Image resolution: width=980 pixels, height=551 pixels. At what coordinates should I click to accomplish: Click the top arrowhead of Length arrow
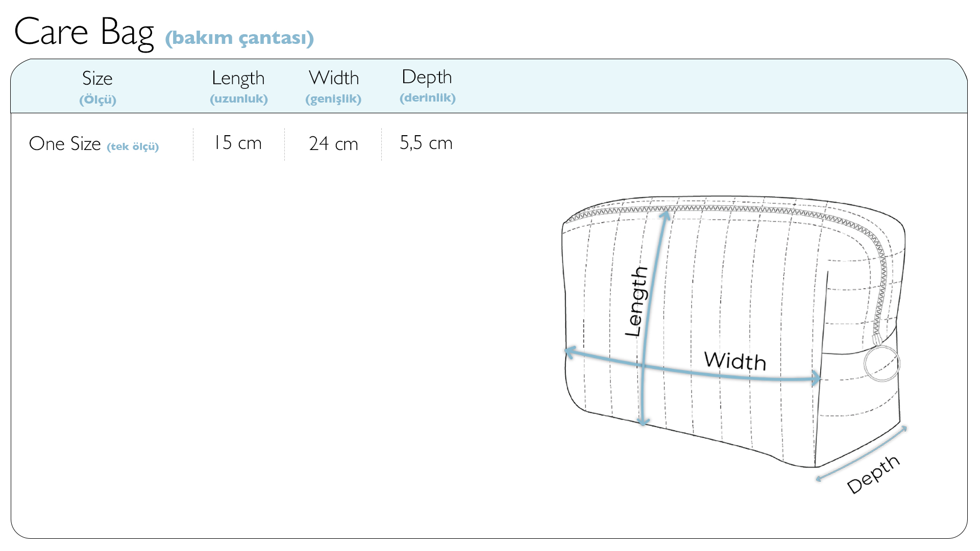665,215
